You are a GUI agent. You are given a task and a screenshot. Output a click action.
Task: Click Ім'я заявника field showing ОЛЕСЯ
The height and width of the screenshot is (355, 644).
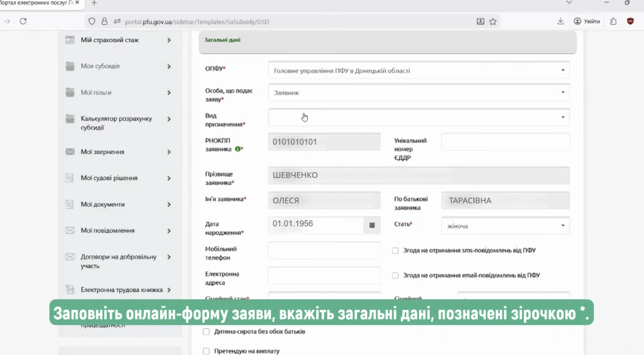325,200
